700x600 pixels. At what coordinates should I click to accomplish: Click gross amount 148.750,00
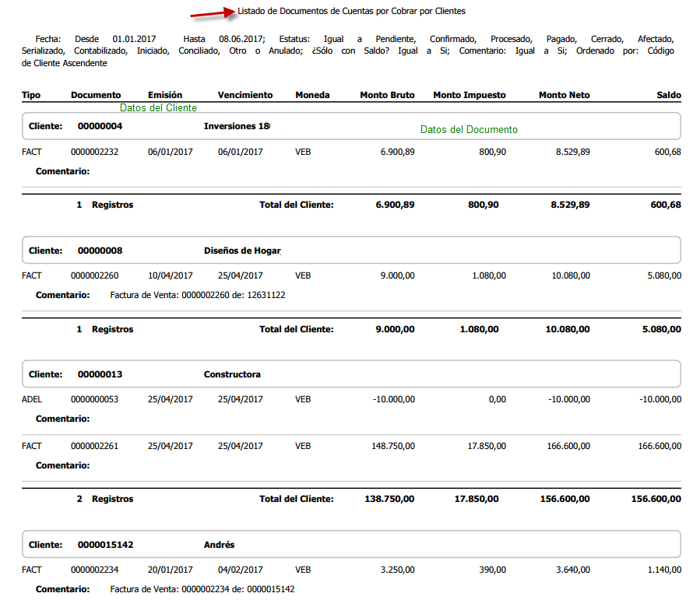[393, 446]
